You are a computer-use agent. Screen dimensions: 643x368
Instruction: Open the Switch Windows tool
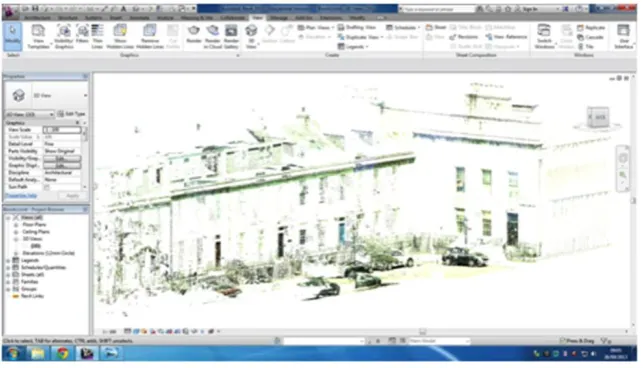(544, 36)
